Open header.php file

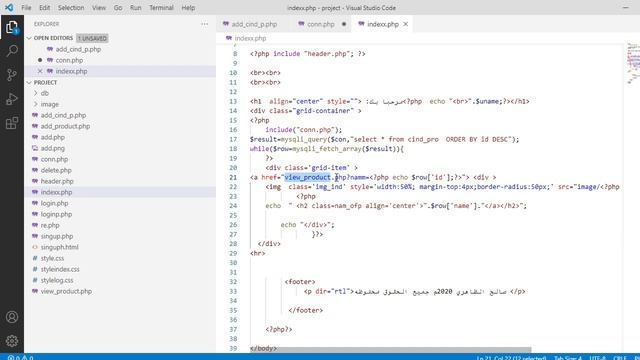pyautogui.click(x=57, y=181)
